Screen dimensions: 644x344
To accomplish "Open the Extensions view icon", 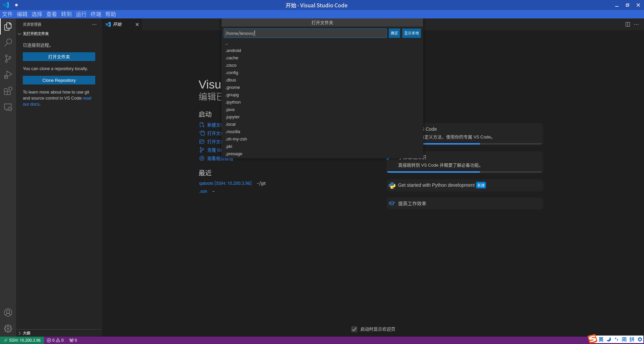I will [x=8, y=91].
